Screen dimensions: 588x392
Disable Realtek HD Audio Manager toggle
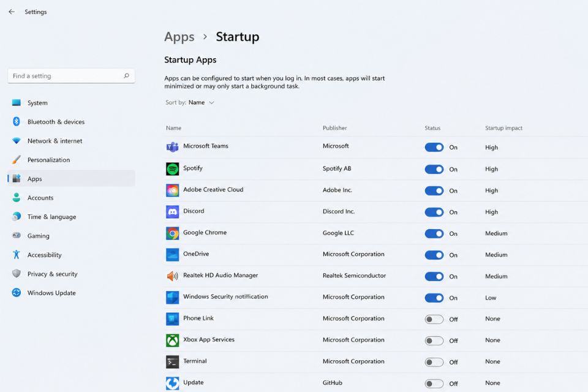coord(434,276)
